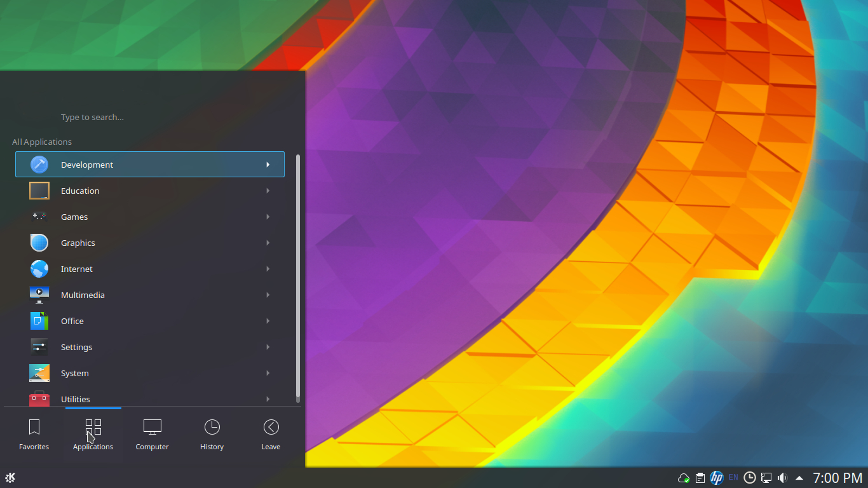Click the clipboard icon in system tray

(700, 478)
